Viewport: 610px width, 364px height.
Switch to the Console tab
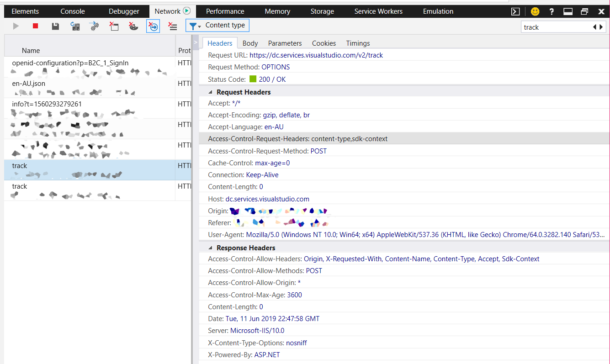tap(72, 11)
